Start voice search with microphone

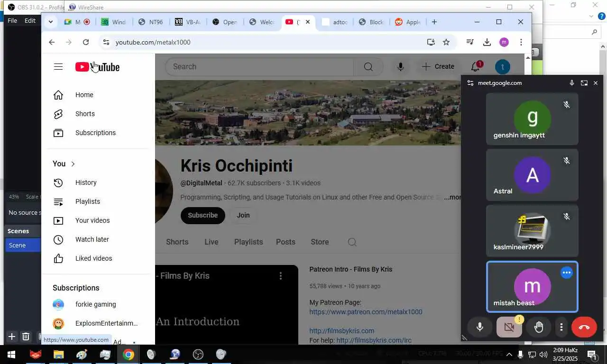point(401,67)
